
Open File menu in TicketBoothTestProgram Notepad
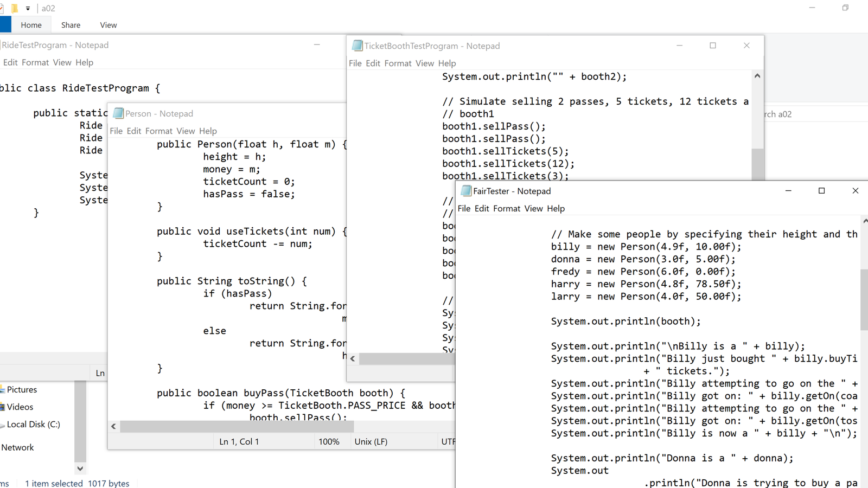355,63
